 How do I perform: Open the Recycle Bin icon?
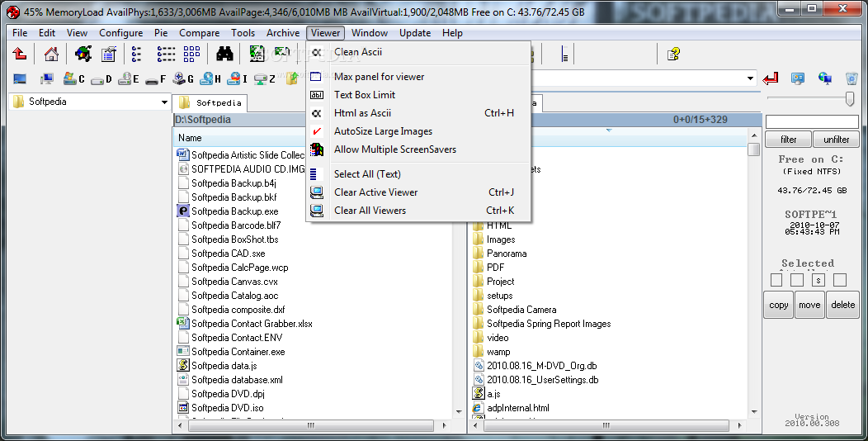click(x=851, y=78)
